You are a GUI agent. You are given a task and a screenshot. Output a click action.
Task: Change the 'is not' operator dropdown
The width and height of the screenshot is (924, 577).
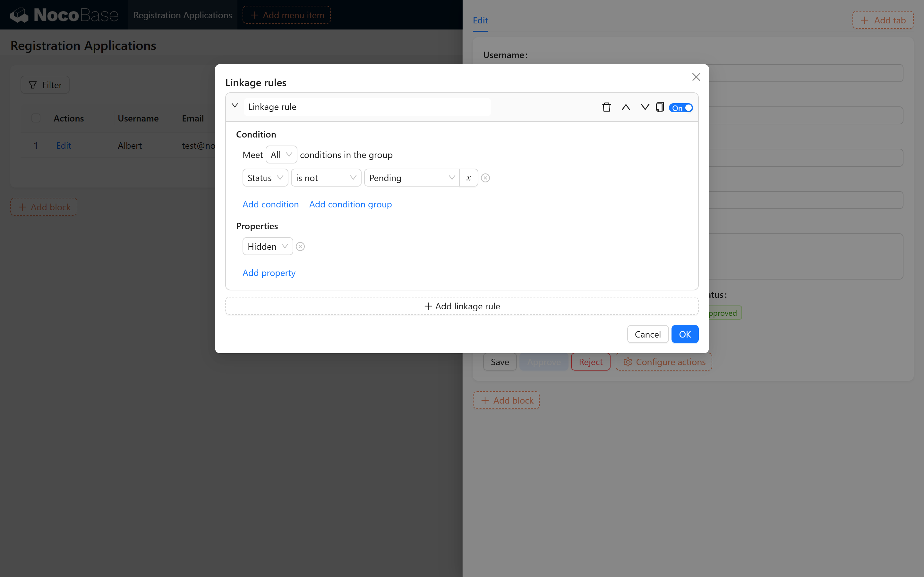(326, 178)
